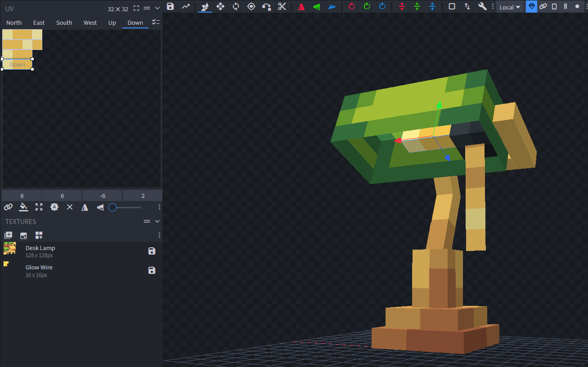The height and width of the screenshot is (367, 588).
Task: Click the Auto UV icon
Action: click(x=54, y=207)
